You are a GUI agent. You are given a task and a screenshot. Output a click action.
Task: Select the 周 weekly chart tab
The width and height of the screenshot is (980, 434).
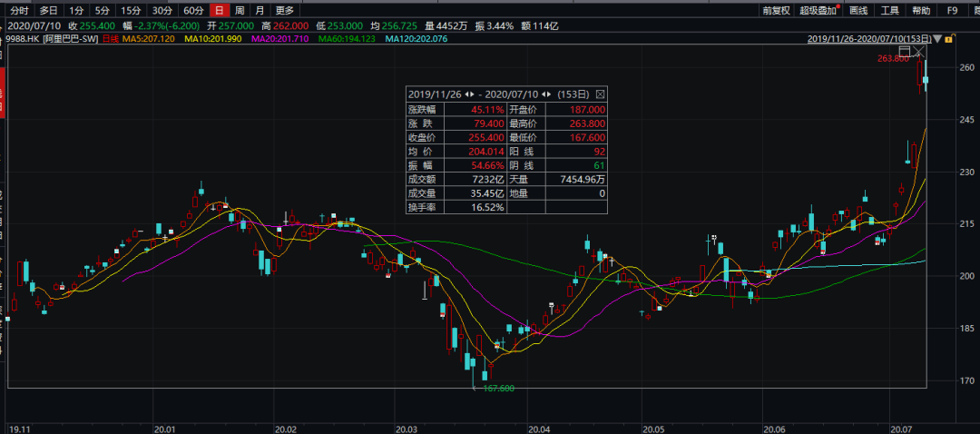point(240,11)
